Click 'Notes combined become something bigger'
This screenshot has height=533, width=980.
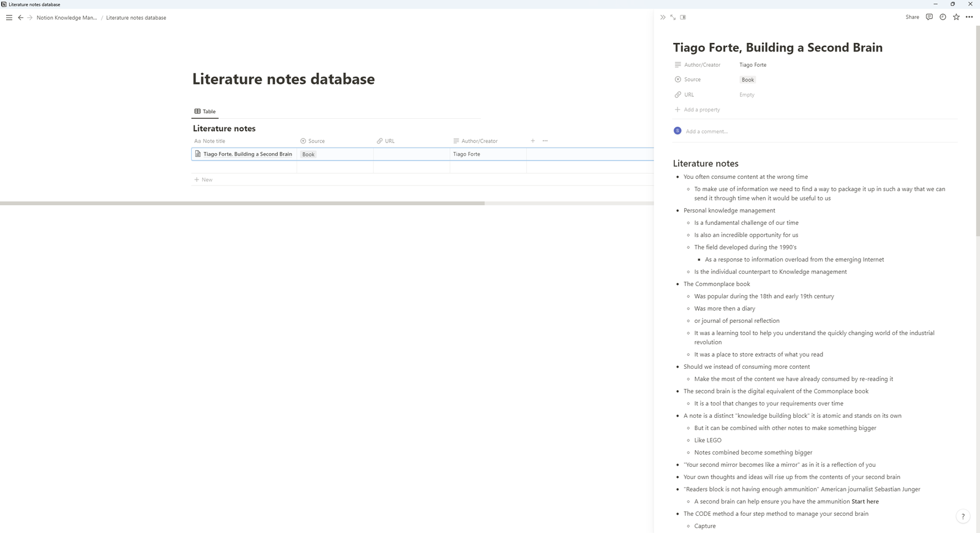pyautogui.click(x=753, y=453)
